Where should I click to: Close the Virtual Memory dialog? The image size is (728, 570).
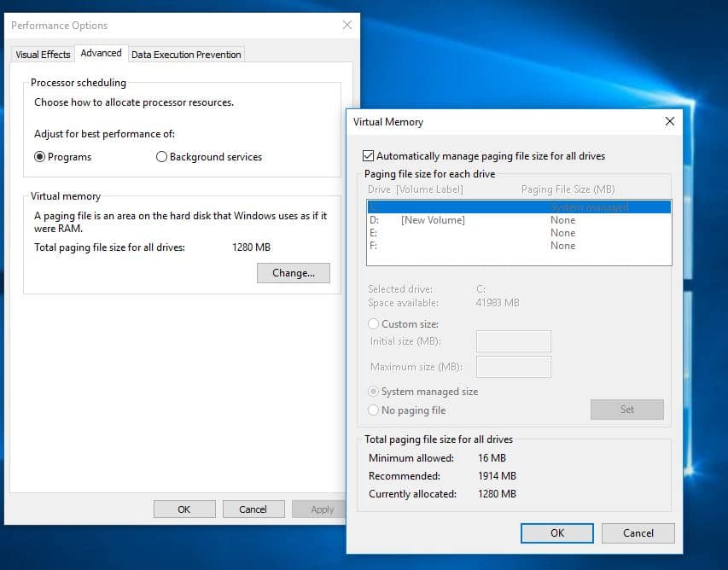(x=669, y=121)
